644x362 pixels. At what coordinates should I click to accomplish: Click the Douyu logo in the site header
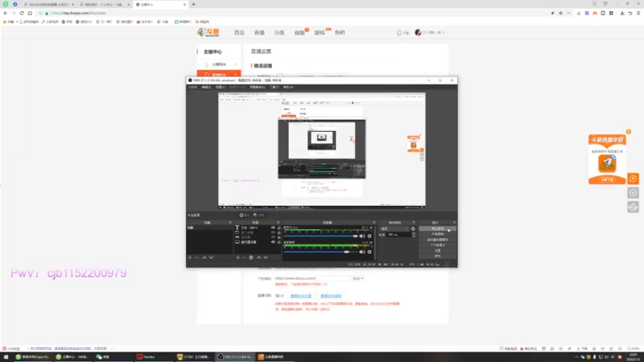(208, 32)
